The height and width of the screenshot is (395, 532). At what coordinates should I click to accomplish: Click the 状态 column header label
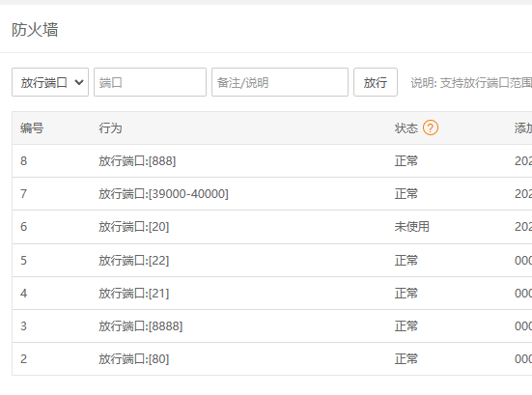406,128
